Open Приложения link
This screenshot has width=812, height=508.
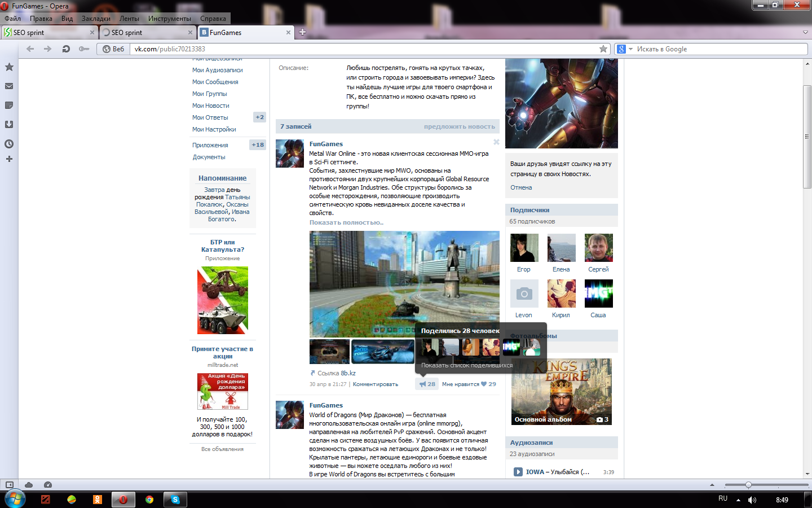click(210, 145)
